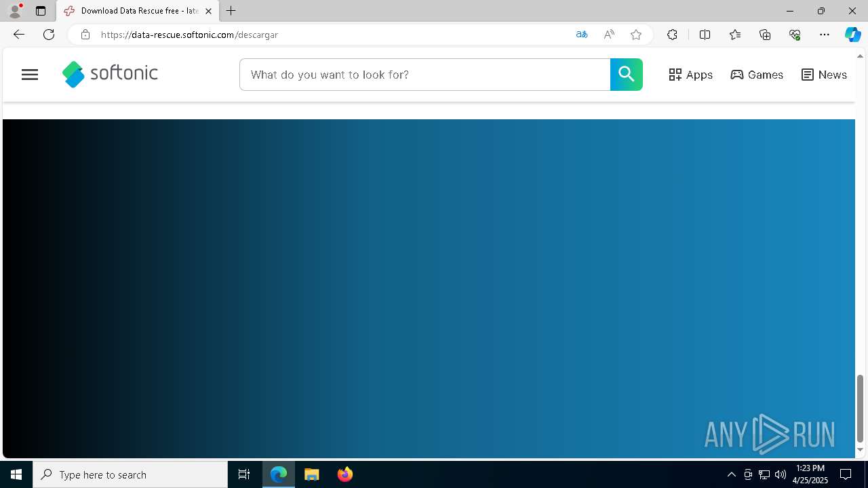Open Task View on the taskbar
868x488 pixels.
click(x=244, y=474)
